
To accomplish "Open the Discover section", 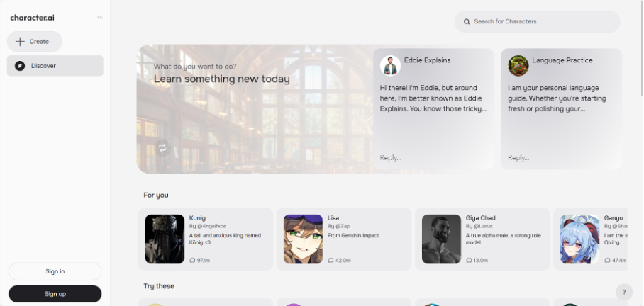I will click(x=55, y=66).
